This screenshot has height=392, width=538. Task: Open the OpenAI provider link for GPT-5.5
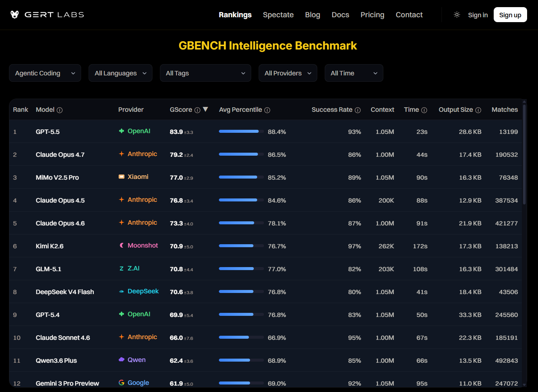coord(134,131)
